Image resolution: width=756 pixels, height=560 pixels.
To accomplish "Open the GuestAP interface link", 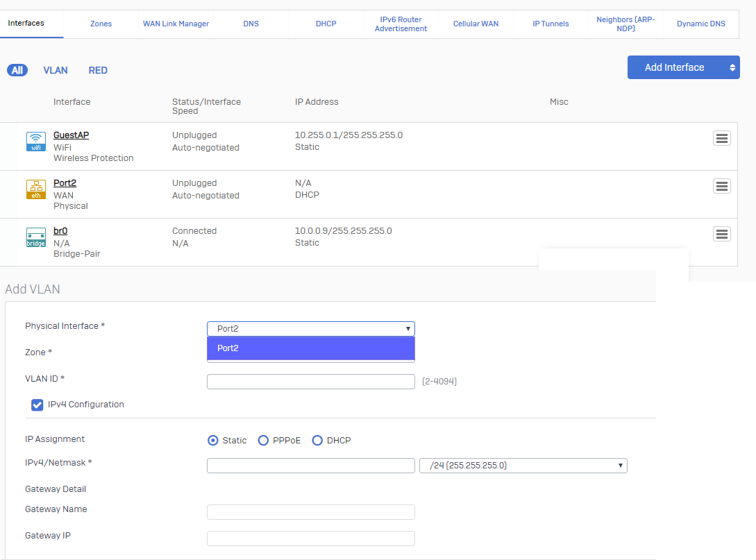I will 71,135.
